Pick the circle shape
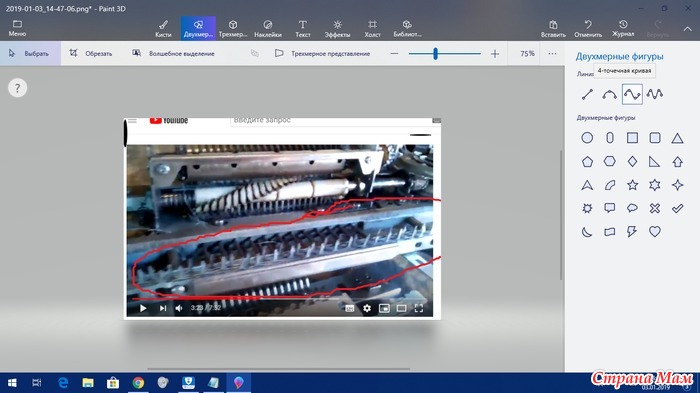The height and width of the screenshot is (393, 700). pyautogui.click(x=587, y=138)
